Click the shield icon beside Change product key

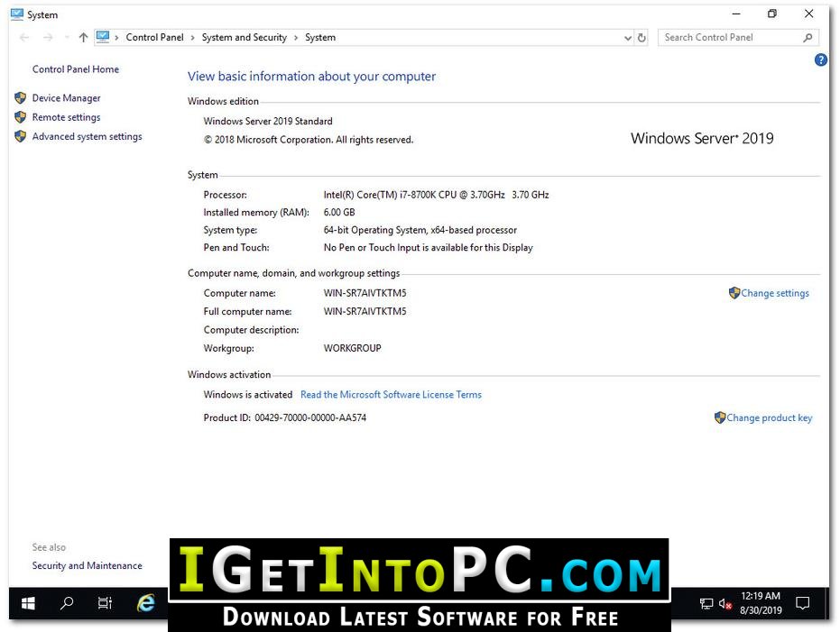point(720,417)
